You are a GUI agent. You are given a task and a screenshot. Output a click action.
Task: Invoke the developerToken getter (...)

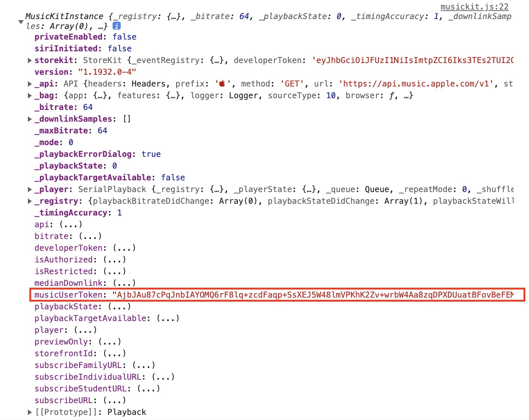coord(124,248)
